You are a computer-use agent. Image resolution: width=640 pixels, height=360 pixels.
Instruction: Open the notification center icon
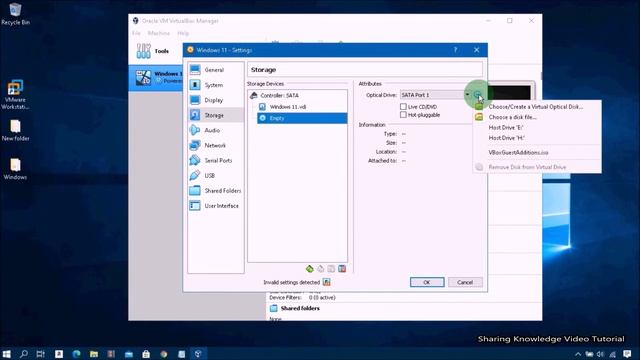627,354
